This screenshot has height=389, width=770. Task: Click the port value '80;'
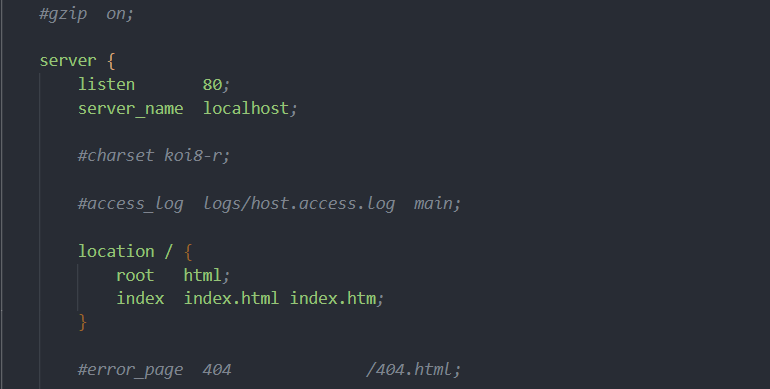[216, 85]
